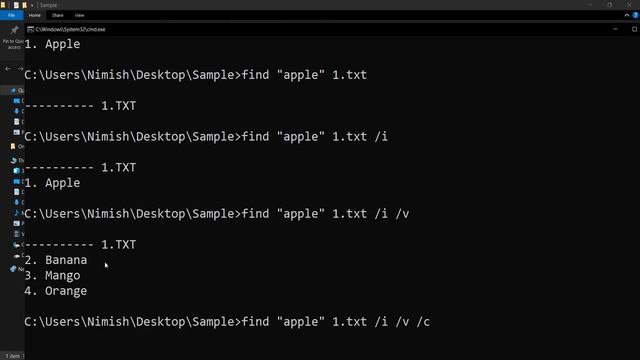Open Explorer help with blue question icon

[636, 15]
